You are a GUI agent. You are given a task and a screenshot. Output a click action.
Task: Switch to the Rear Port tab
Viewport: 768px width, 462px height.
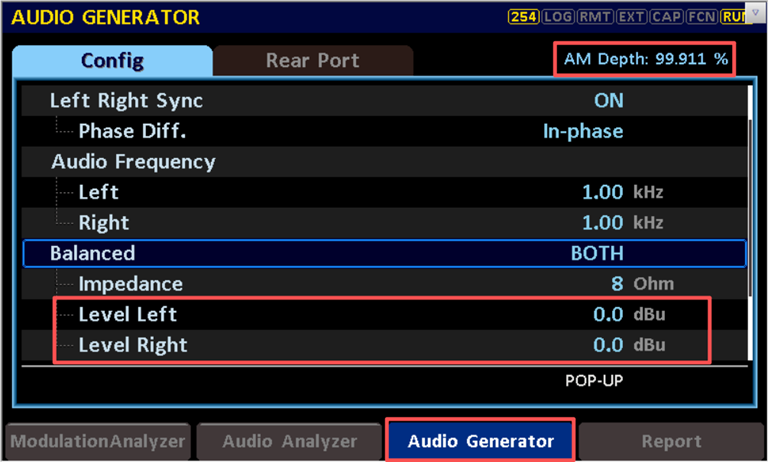pyautogui.click(x=312, y=61)
